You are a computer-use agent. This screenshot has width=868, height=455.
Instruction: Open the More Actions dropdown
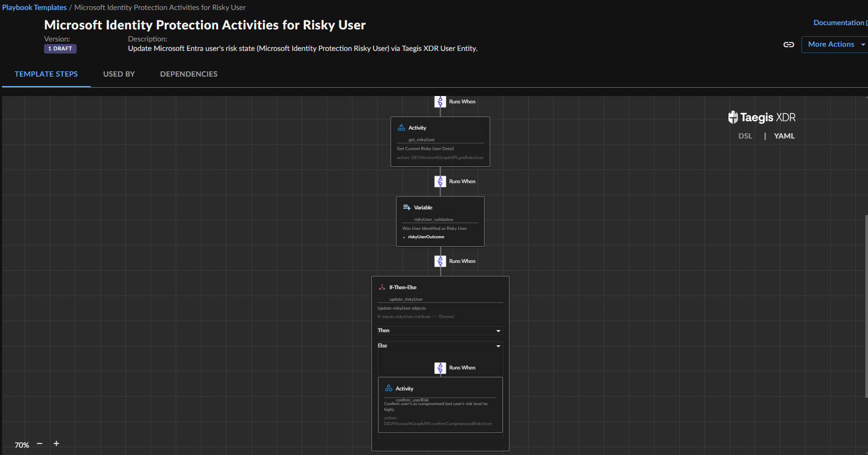click(x=835, y=45)
